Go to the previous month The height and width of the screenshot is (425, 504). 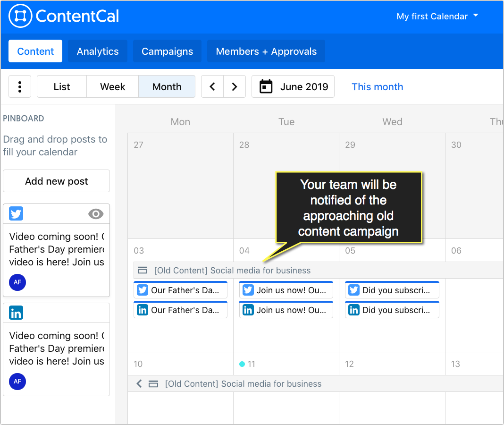pos(212,87)
